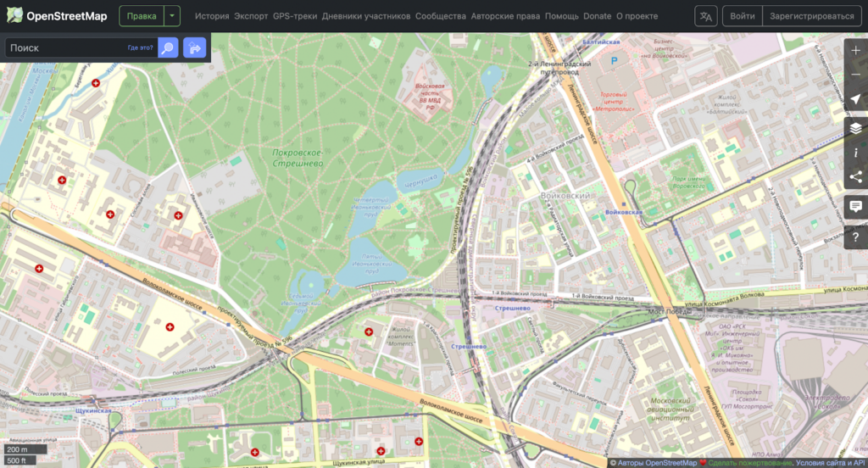Click the Зарегистрироваться sign-up button
The image size is (868, 468).
tap(811, 16)
